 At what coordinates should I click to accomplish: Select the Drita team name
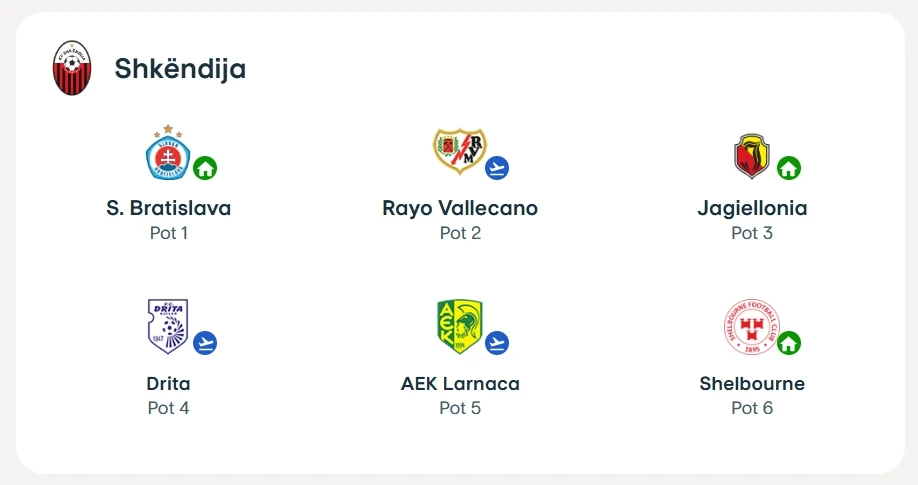pos(169,384)
